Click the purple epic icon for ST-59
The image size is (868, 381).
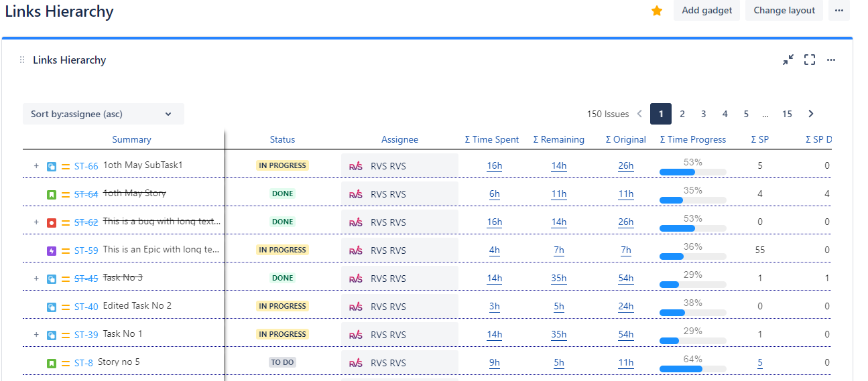52,250
